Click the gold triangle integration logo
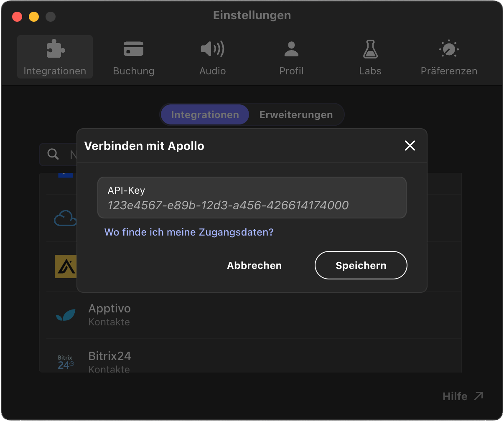This screenshot has width=504, height=421. [66, 266]
